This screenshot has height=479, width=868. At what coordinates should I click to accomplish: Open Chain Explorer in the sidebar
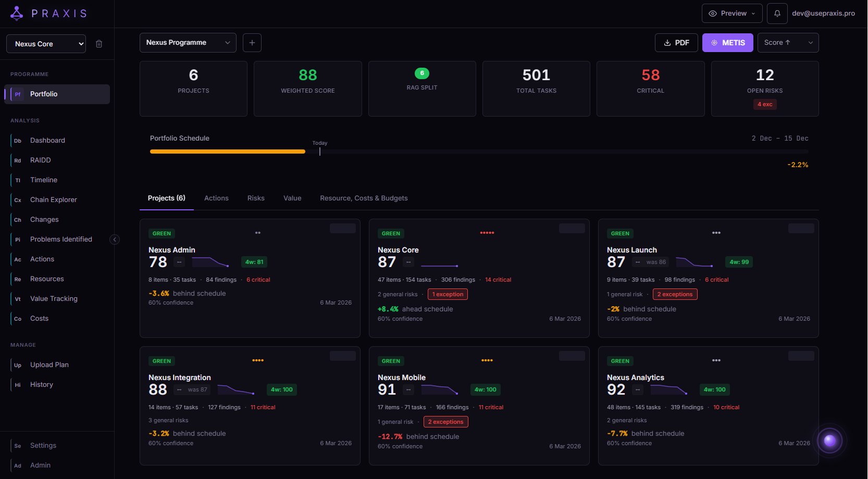pos(53,200)
